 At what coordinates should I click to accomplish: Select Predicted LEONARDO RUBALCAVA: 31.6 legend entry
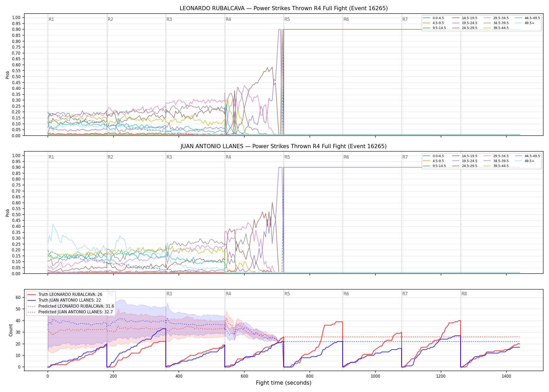click(71, 306)
